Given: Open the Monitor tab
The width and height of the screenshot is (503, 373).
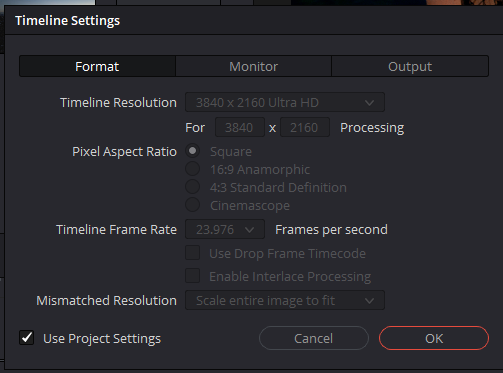Looking at the screenshot, I should tap(253, 66).
